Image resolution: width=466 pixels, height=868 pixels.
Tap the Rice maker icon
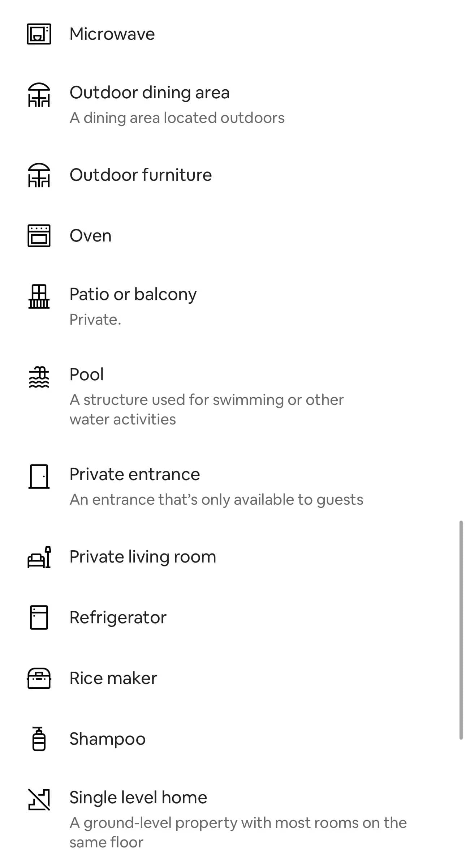tap(39, 678)
